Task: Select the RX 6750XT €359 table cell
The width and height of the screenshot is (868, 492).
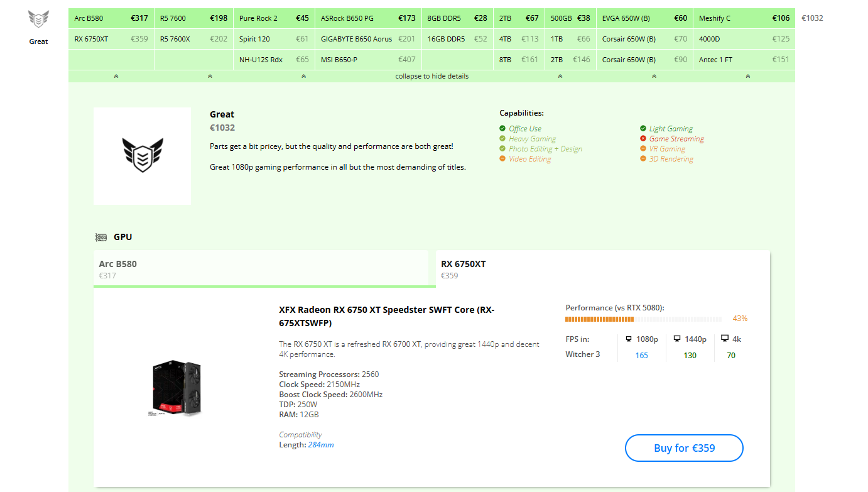Action: [x=111, y=39]
